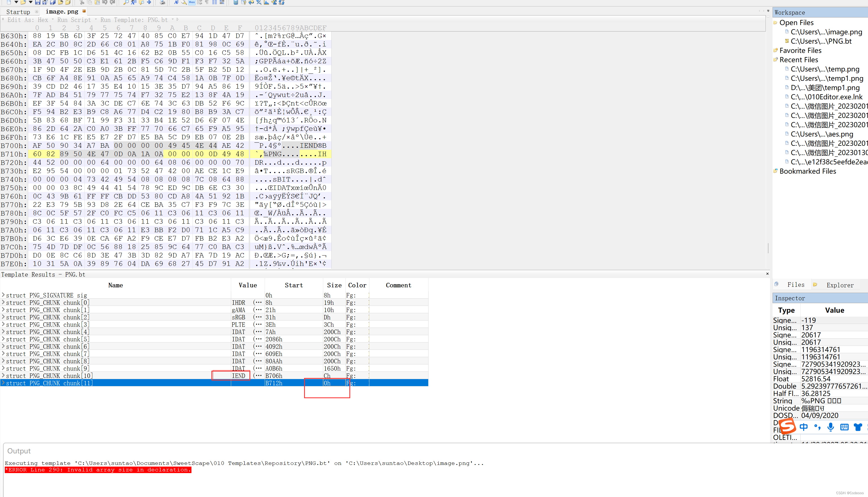
Task: Click the Inspector Type column header
Action: pyautogui.click(x=786, y=310)
